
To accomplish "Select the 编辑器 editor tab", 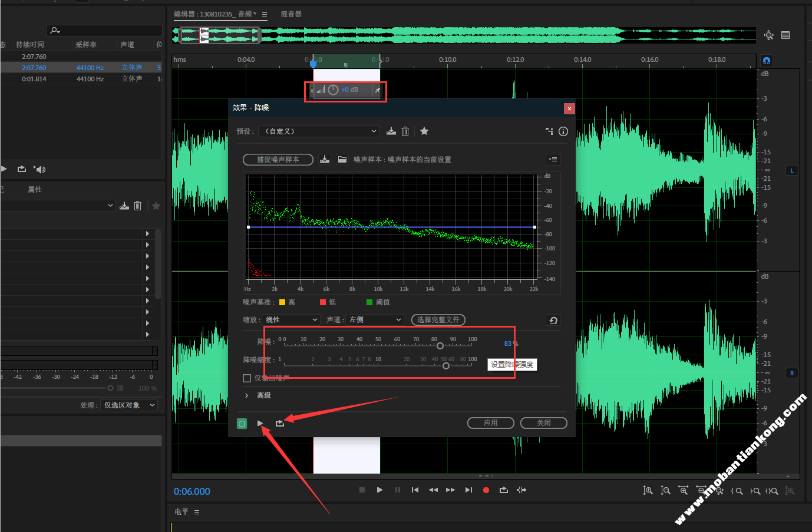I will [215, 14].
